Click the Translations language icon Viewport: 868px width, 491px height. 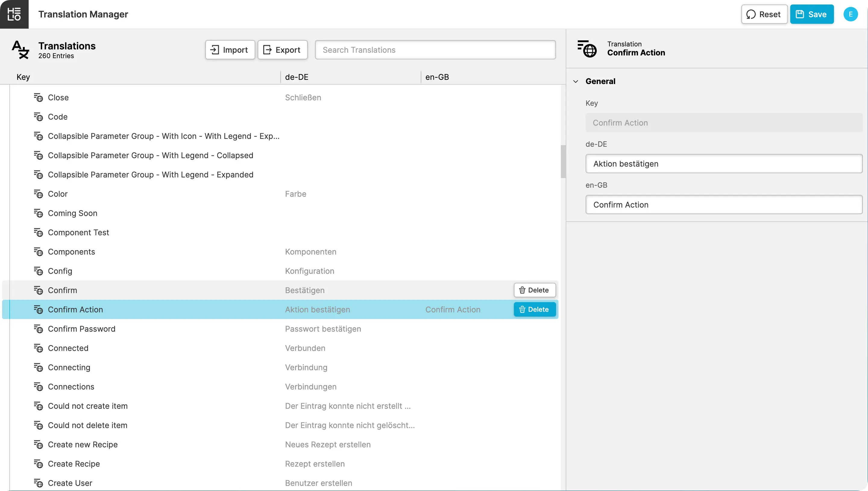(20, 50)
